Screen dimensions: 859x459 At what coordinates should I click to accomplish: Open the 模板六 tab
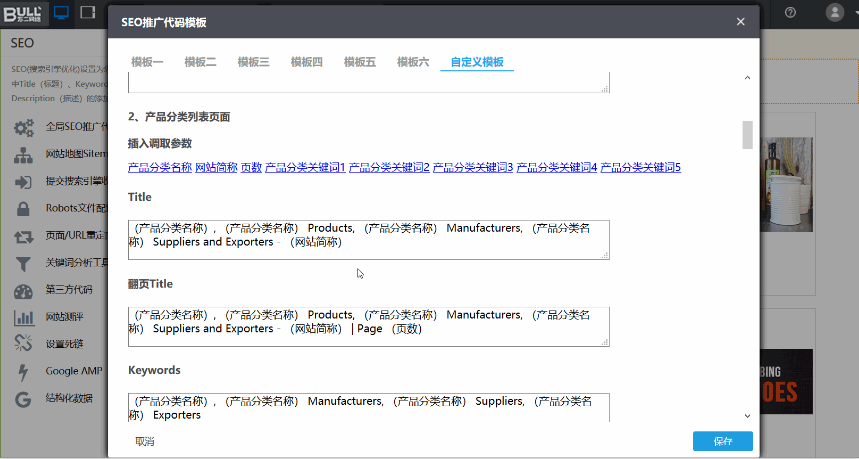click(413, 62)
